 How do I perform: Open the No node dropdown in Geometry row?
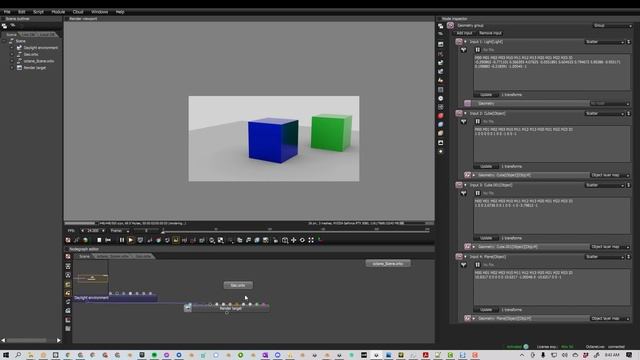[610, 104]
